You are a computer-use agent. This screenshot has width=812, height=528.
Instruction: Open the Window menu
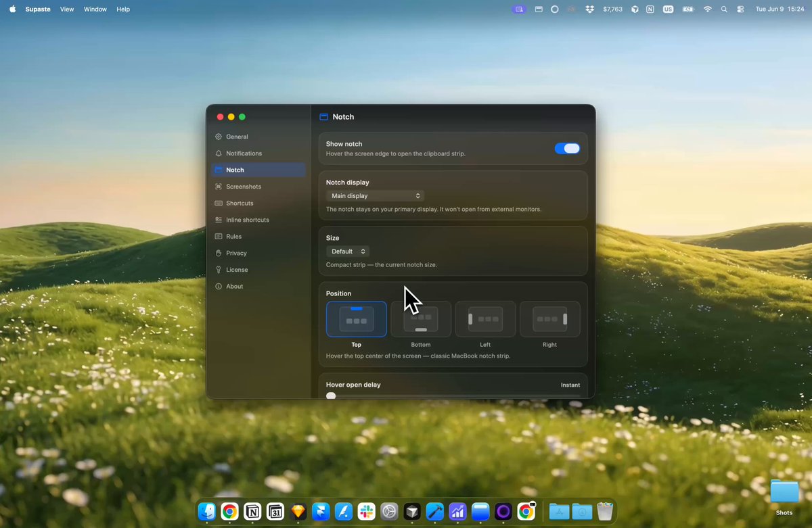tap(95, 9)
